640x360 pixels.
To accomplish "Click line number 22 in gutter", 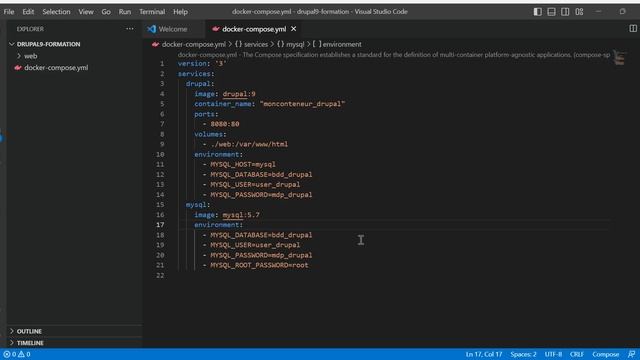I will (160, 276).
